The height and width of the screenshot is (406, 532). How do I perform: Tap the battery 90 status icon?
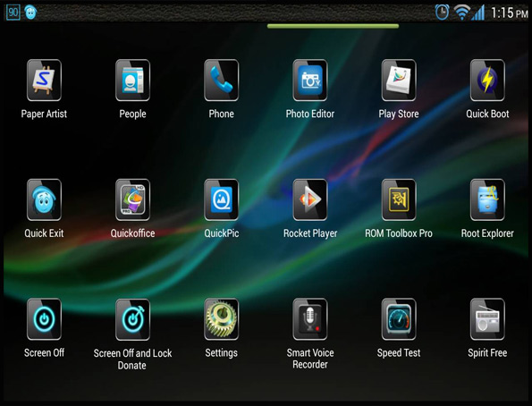coord(13,13)
